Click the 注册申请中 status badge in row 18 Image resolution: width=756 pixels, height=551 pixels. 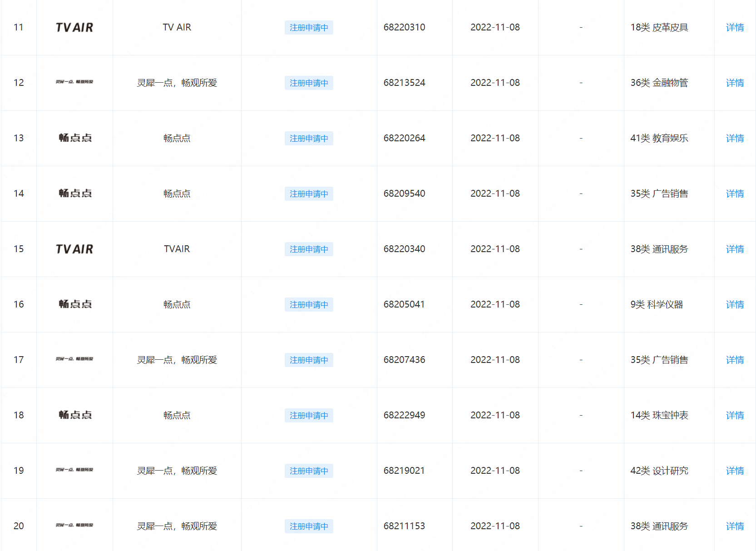click(x=309, y=416)
